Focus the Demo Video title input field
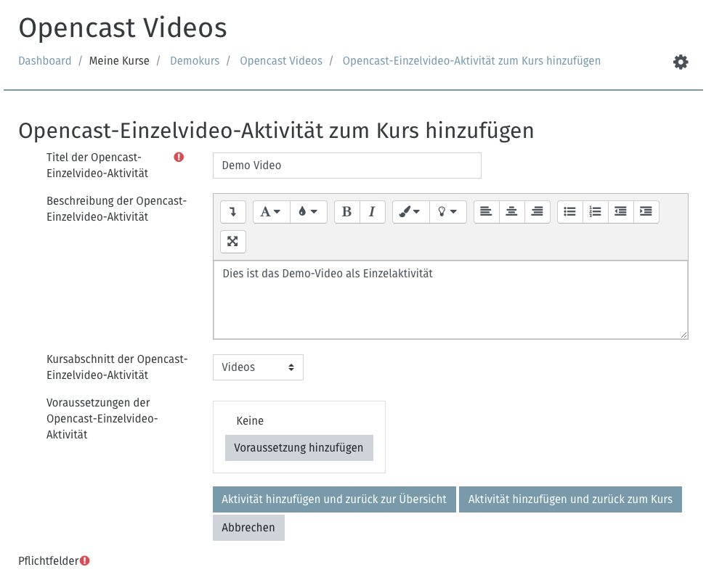The image size is (706, 588). [x=347, y=166]
